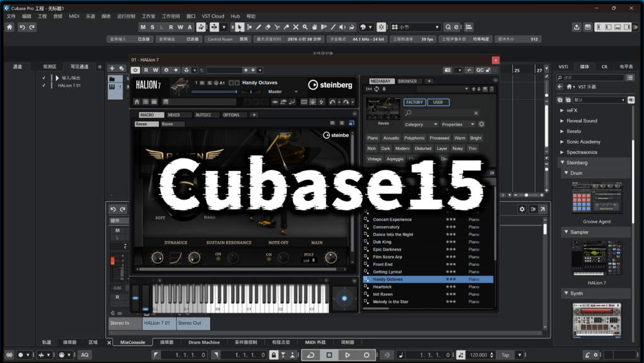
Task: Click the Add Track plus icon
Action: (x=112, y=68)
